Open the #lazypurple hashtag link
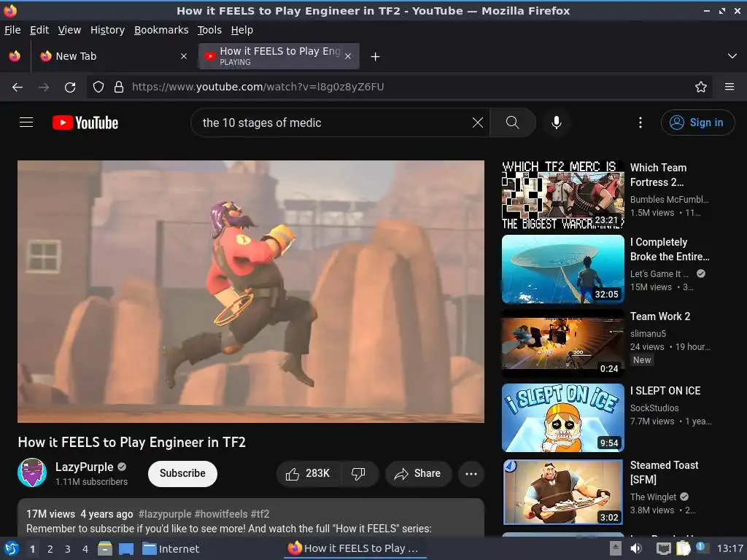The width and height of the screenshot is (747, 560). (165, 514)
